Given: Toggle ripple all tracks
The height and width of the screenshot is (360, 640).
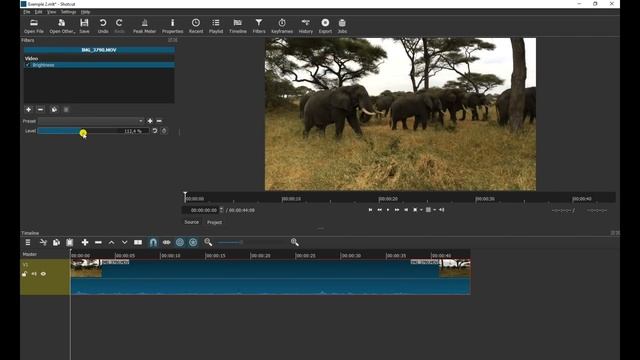Looking at the screenshot, I should [x=193, y=242].
